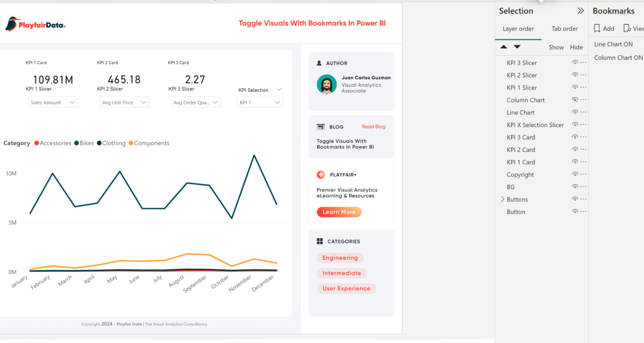Open the Sales Amount slicer dropdown

[53, 102]
